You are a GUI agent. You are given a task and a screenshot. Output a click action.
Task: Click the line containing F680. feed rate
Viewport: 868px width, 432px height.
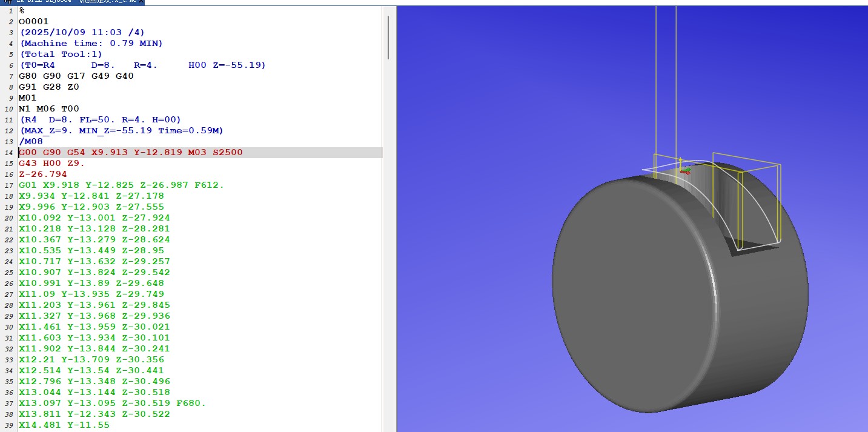coord(112,404)
